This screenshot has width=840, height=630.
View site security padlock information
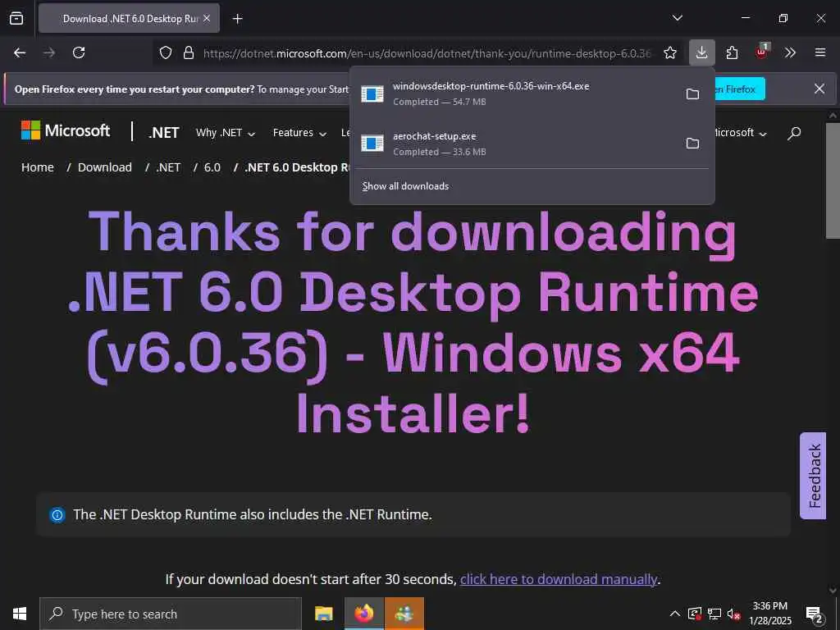(x=189, y=52)
